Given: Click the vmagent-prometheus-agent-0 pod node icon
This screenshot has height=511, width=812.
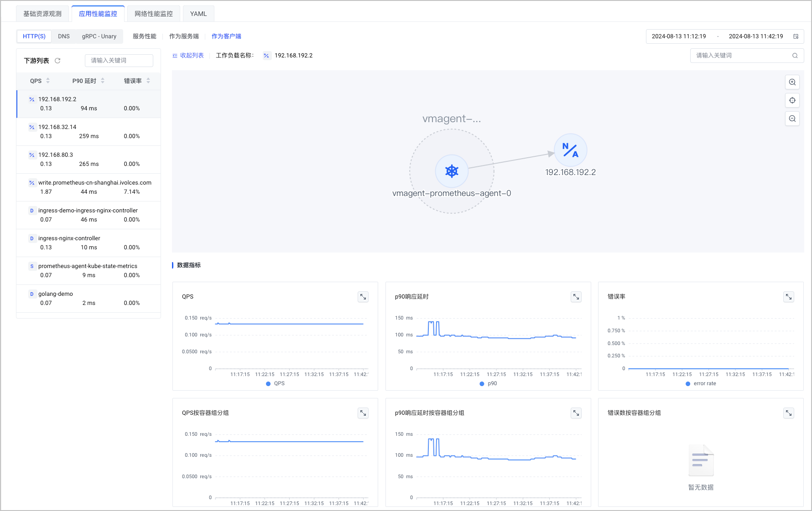Looking at the screenshot, I should click(452, 171).
